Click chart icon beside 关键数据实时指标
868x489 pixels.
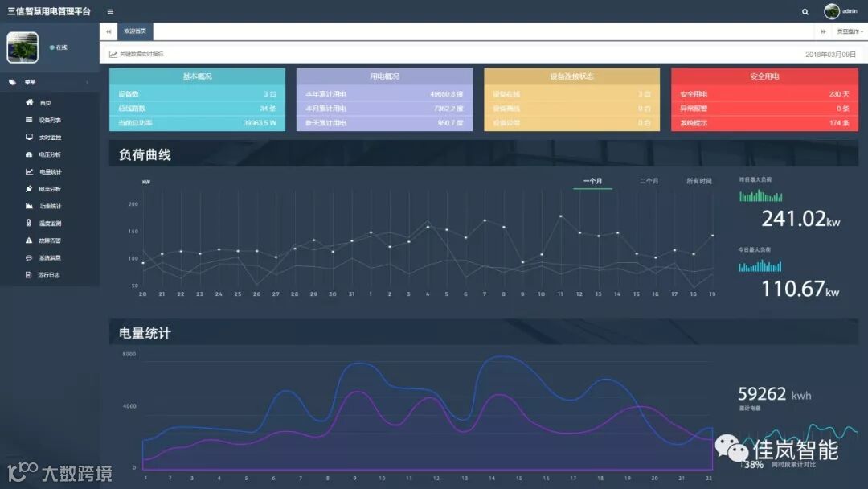(113, 54)
